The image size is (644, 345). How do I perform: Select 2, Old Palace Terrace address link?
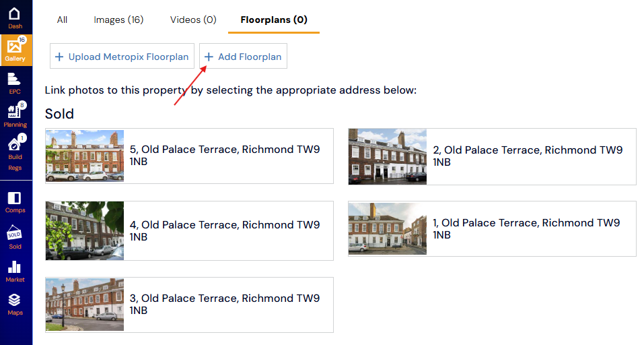tap(528, 156)
